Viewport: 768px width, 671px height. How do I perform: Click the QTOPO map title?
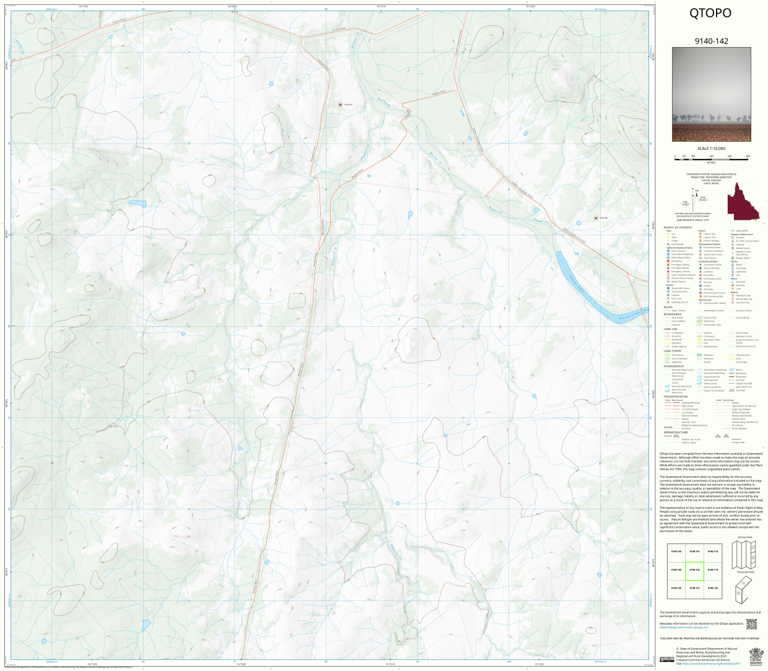[x=710, y=13]
